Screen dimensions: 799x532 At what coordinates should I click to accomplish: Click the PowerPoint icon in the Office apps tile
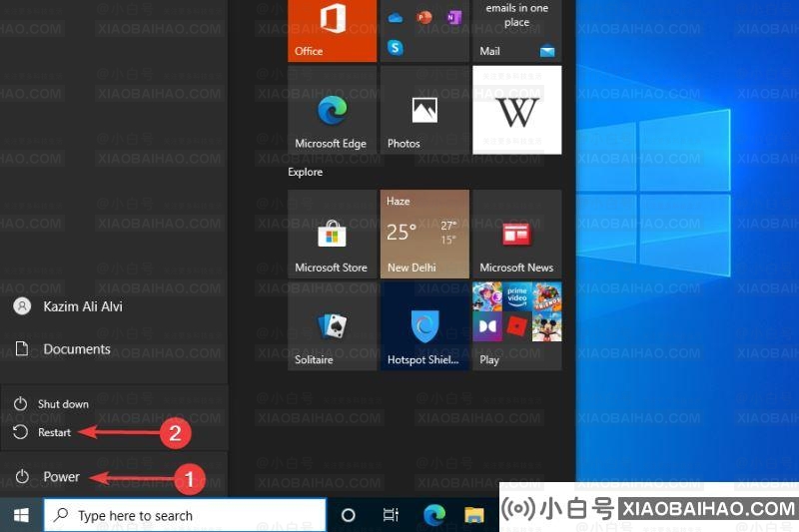[x=423, y=18]
